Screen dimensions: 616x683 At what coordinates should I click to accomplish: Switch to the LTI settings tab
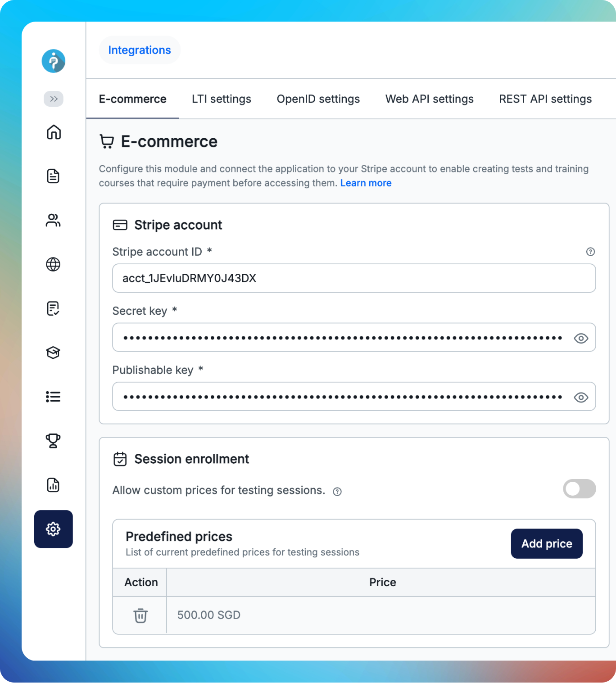pos(222,99)
